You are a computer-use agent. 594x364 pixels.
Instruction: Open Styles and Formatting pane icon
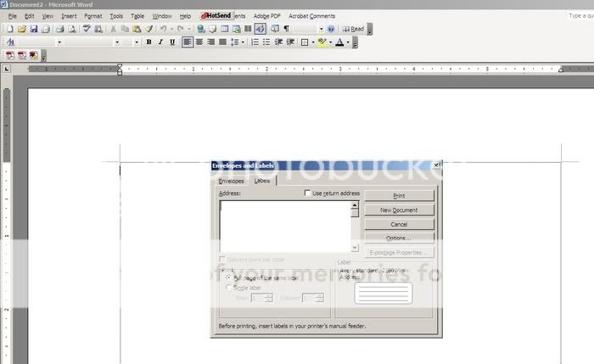point(10,42)
